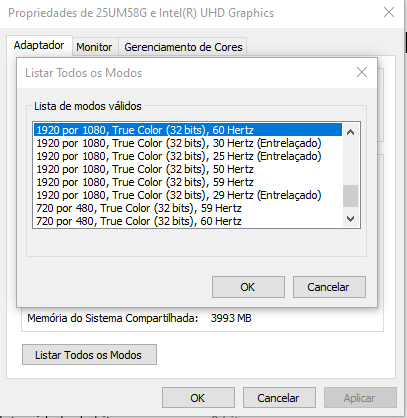Image resolution: width=407 pixels, height=418 pixels.
Task: Click the Listar Todos os Modos button
Action: click(89, 355)
